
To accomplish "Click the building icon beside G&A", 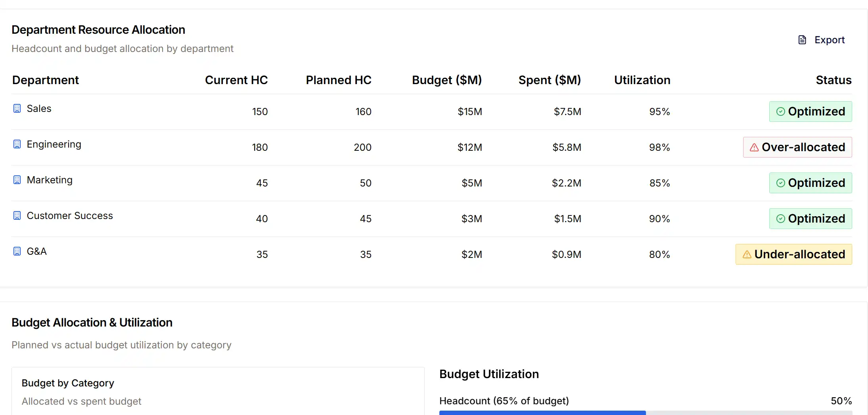I will tap(17, 252).
